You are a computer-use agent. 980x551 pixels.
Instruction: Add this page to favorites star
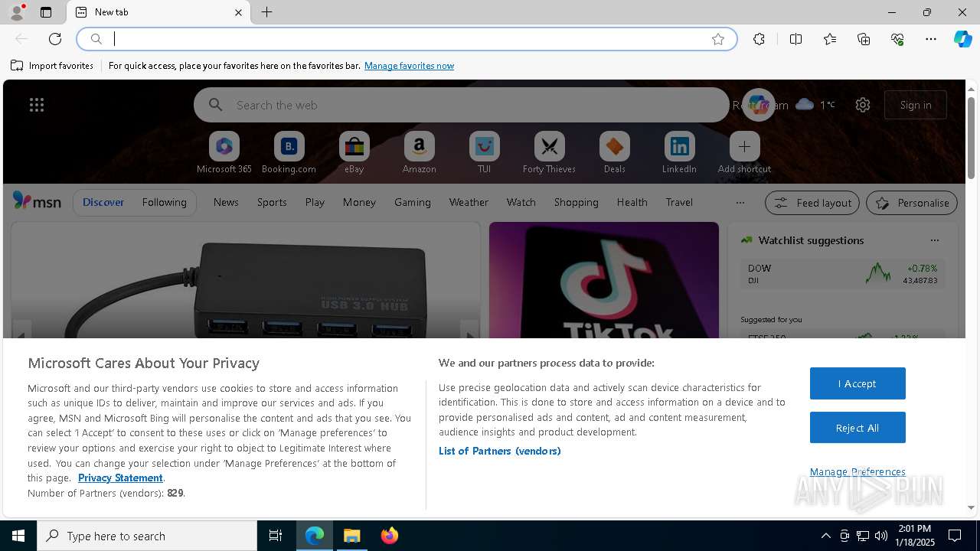point(718,39)
